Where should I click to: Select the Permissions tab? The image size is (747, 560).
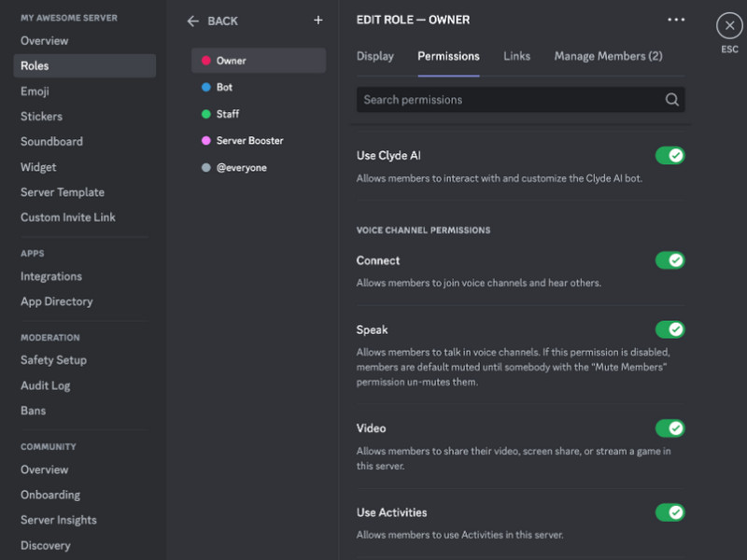pos(448,56)
